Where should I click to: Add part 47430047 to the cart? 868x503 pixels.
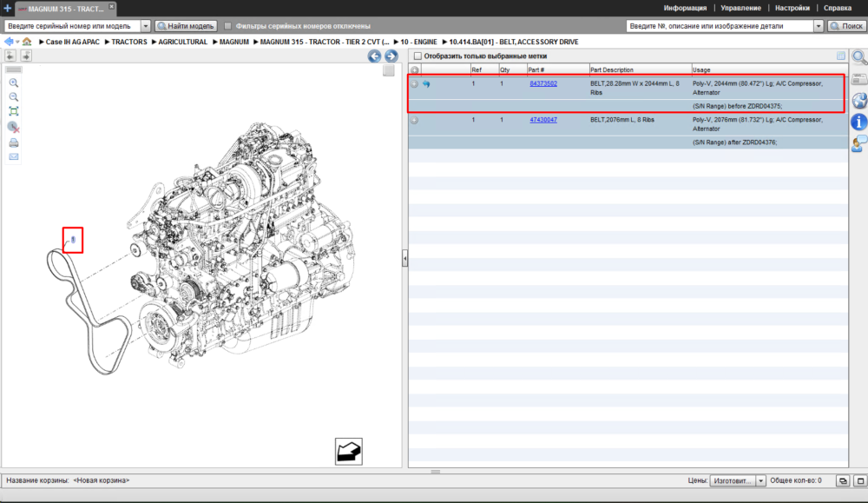tap(415, 120)
